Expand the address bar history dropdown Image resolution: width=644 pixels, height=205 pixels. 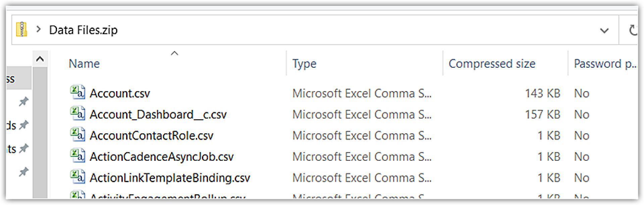604,30
